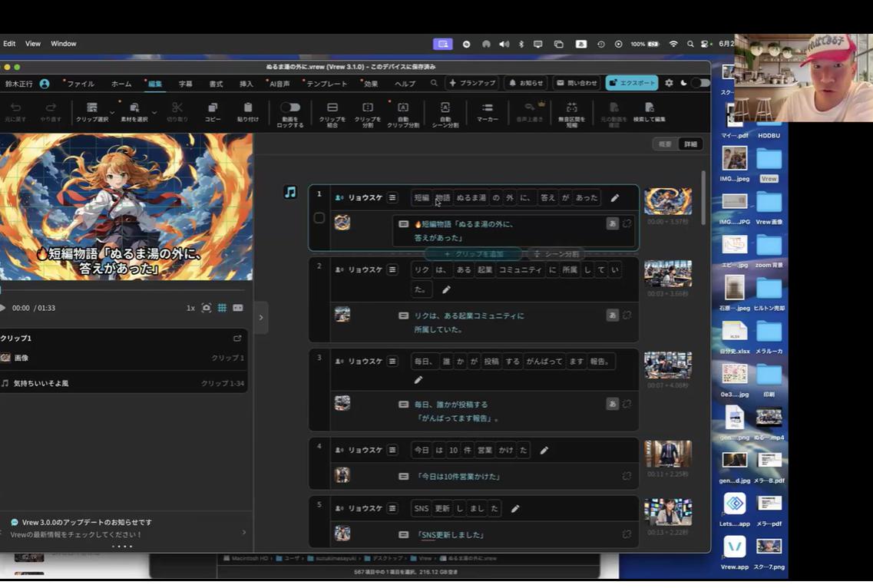The image size is (873, 588).
Task: Click the preview fit-to-screen icon beside 1x
Action: [x=206, y=308]
